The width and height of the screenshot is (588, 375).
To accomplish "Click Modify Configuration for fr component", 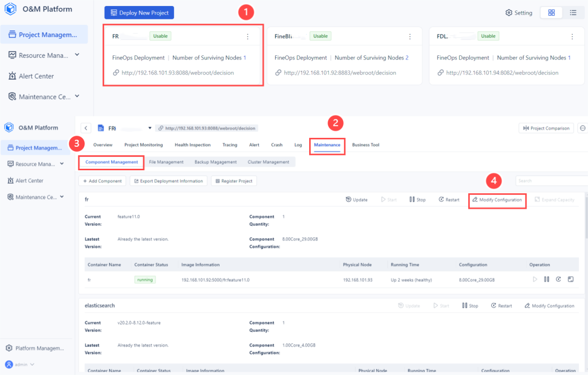I will [x=497, y=200].
